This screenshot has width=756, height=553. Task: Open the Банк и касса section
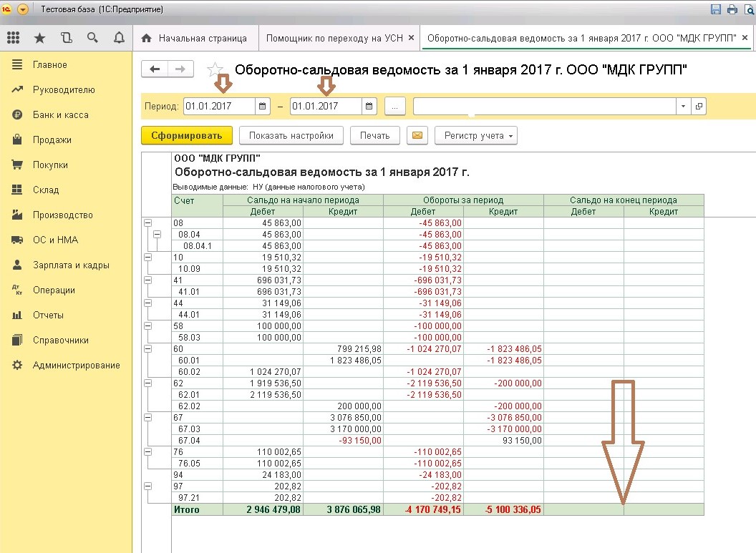pyautogui.click(x=61, y=114)
